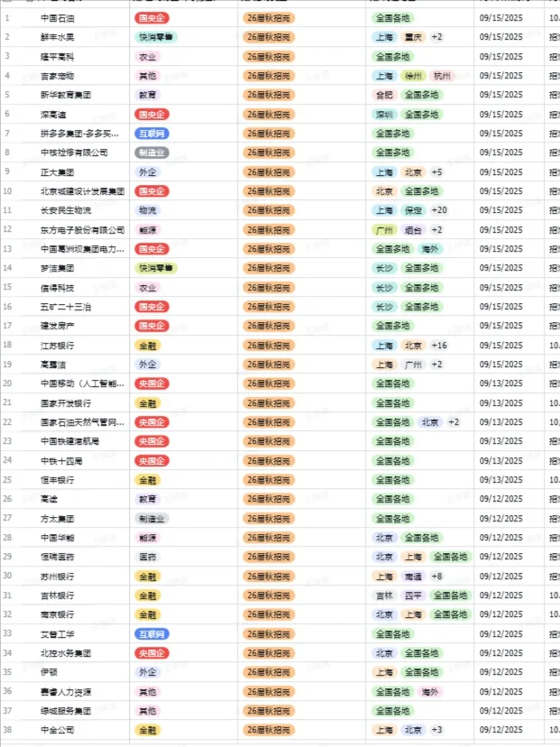This screenshot has width=560, height=747.
Task: Select the 东方电子股份有限公司 cell
Action: pos(82,230)
